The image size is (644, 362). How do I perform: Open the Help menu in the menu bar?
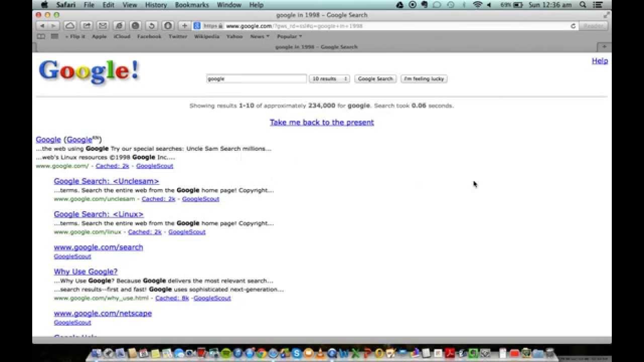[x=256, y=5]
